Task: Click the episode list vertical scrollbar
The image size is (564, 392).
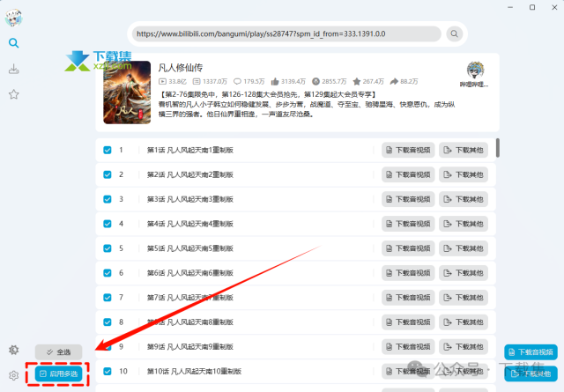Action: (x=497, y=148)
